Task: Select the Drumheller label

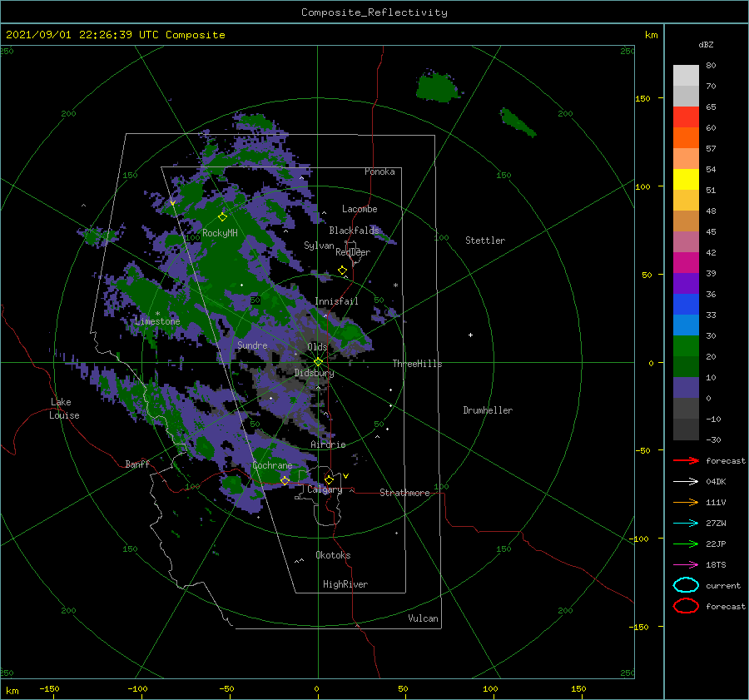Action: [x=488, y=410]
